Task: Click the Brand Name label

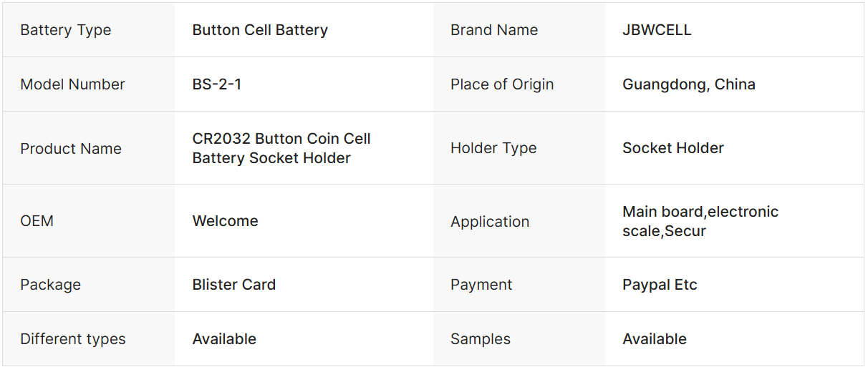Action: (x=494, y=30)
